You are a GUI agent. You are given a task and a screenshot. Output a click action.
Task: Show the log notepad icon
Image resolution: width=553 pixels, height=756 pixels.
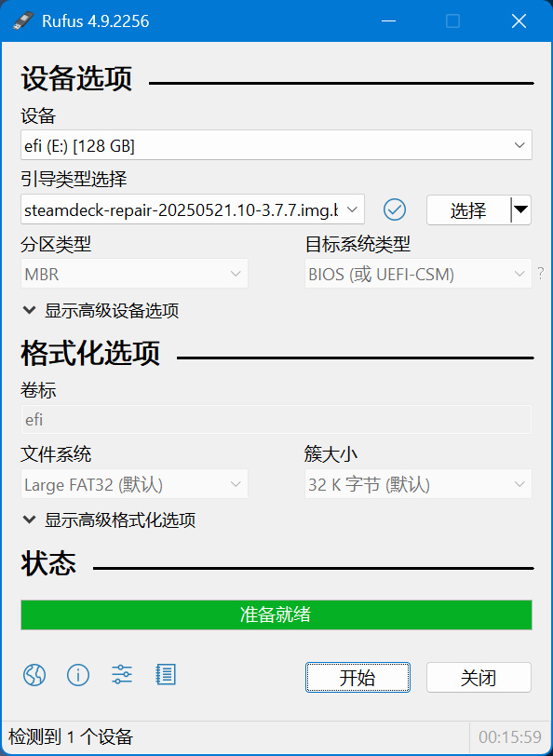click(166, 675)
